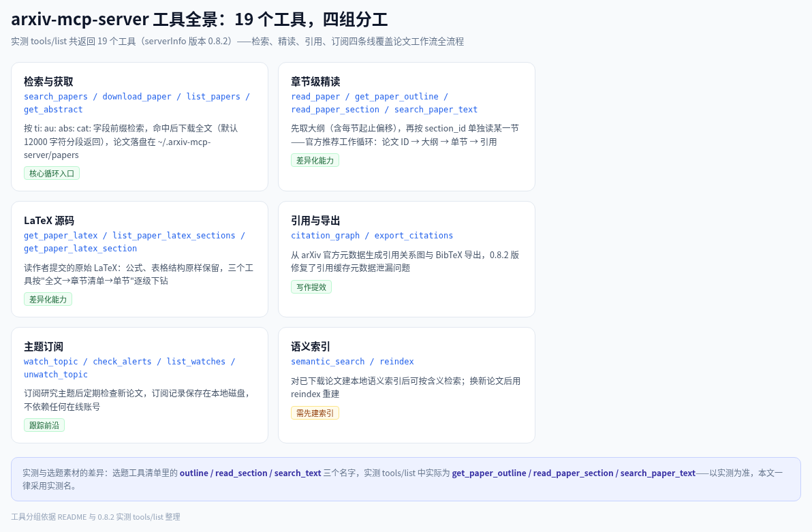Click the semantic_search / reindex text
812x532 pixels.
[x=352, y=362]
